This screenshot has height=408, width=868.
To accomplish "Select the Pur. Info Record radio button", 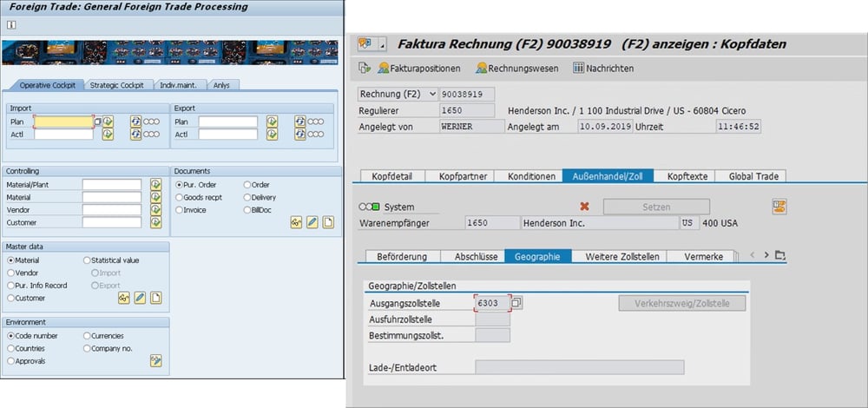I will pyautogui.click(x=10, y=286).
